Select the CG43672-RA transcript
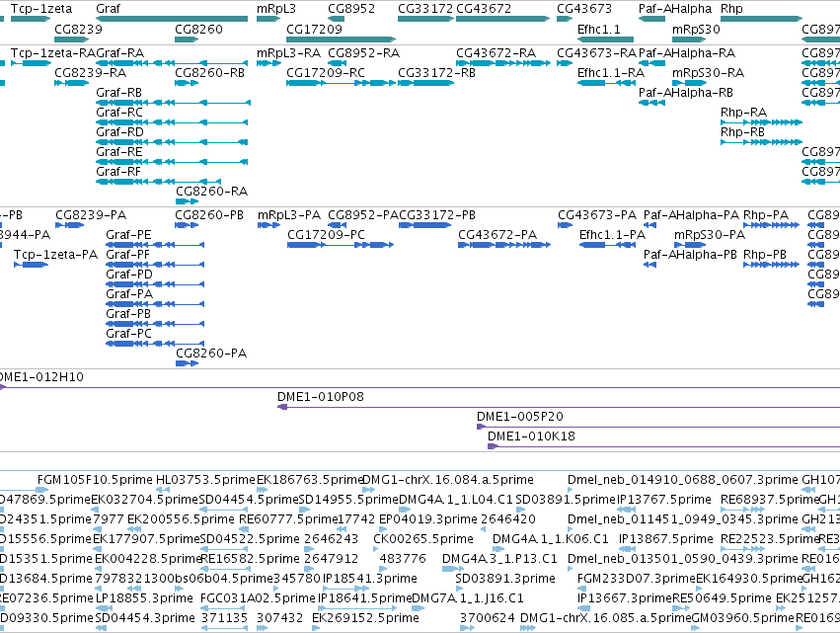Viewport: 840px width, 633px height. tap(503, 63)
